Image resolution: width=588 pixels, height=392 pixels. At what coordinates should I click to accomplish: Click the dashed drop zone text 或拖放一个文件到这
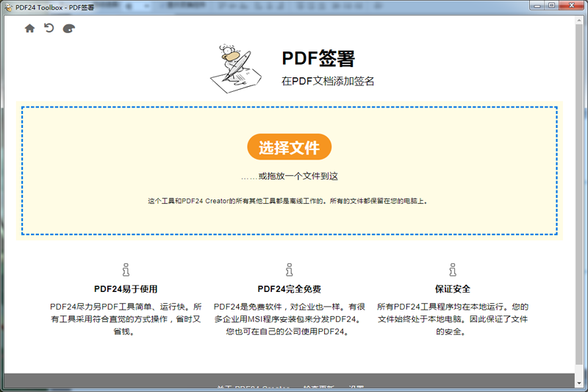[290, 176]
